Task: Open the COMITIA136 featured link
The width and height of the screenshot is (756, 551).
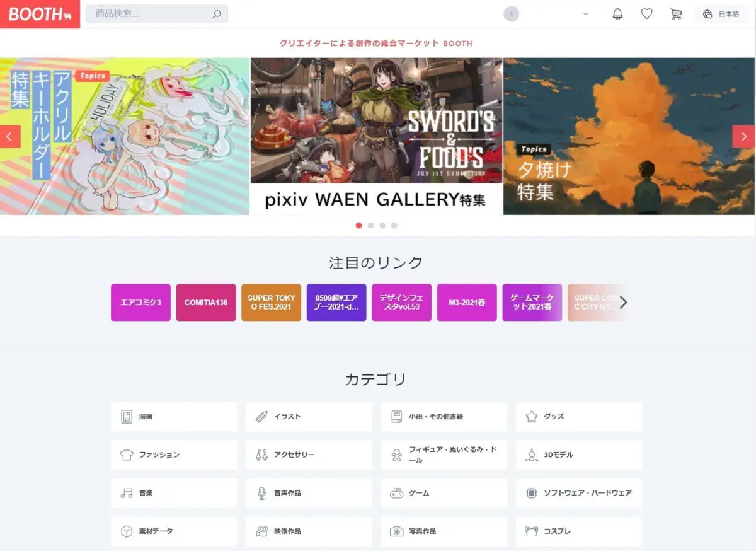Action: tap(206, 303)
